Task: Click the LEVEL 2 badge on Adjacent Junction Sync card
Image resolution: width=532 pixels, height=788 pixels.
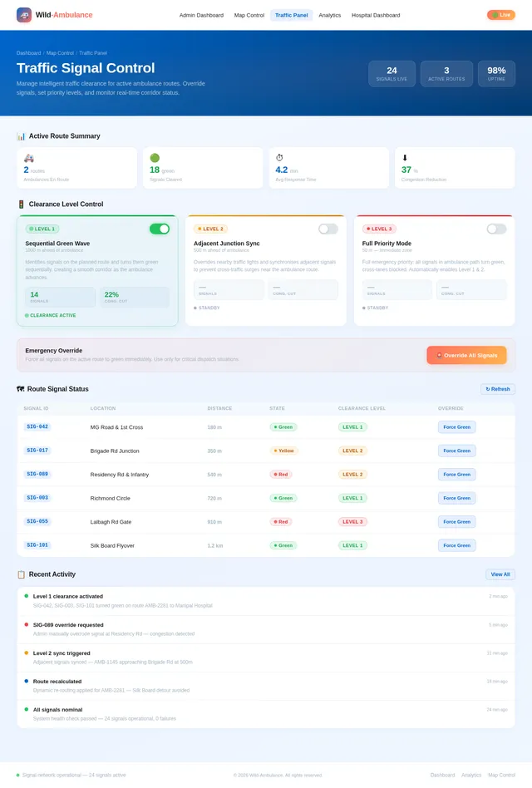Action: [210, 229]
